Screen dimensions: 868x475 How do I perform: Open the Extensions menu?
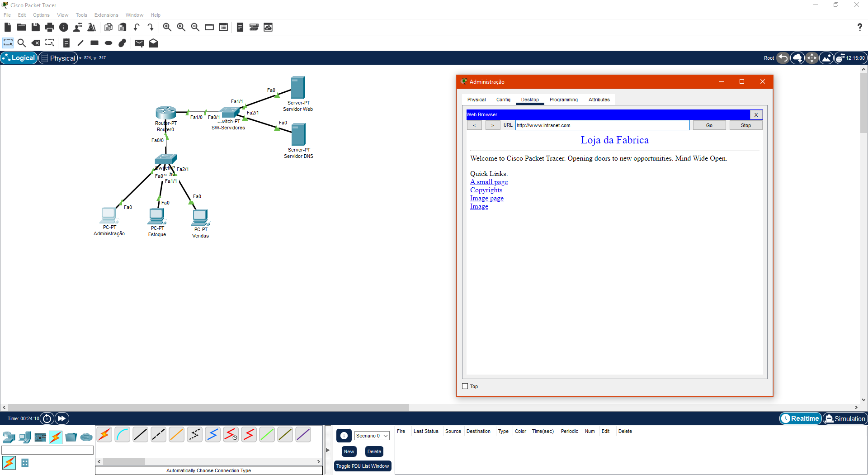pyautogui.click(x=106, y=15)
